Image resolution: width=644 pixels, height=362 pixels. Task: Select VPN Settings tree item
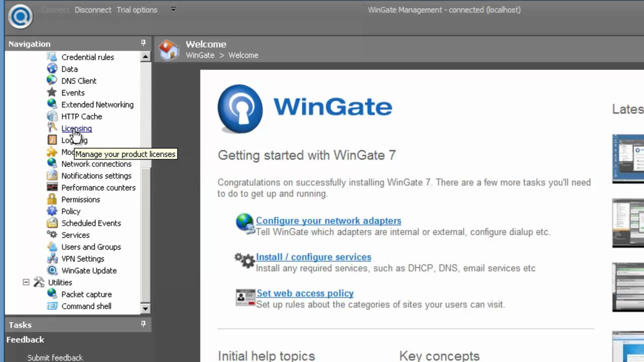(83, 258)
